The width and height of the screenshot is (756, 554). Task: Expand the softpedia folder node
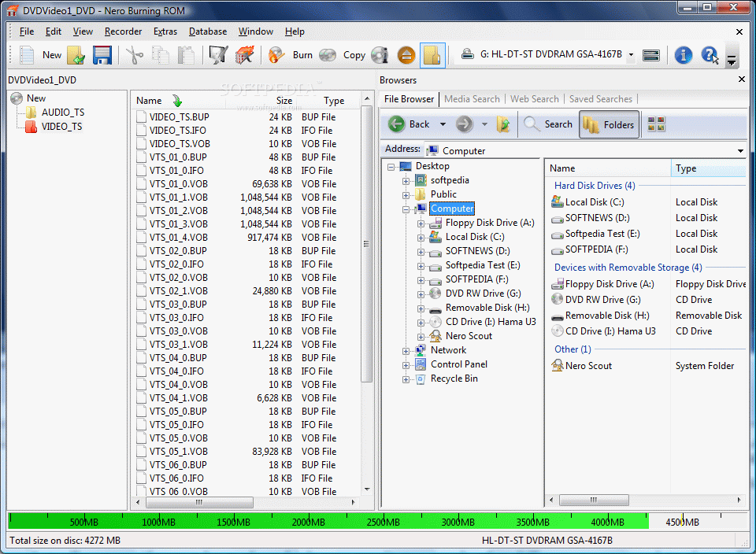406,181
